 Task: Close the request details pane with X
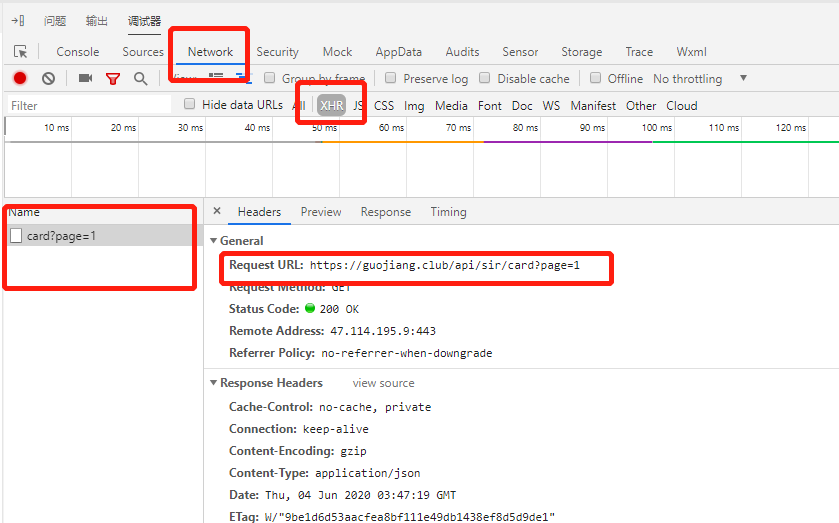[x=217, y=211]
